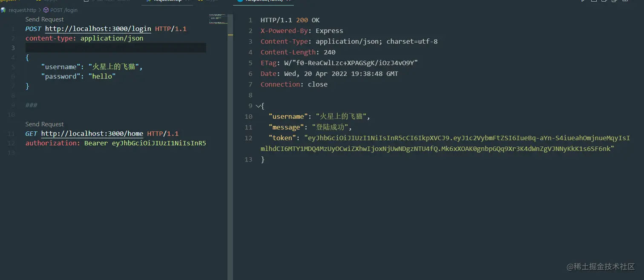Collapse the JSON response body at line 9
The image size is (644, 280).
258,106
